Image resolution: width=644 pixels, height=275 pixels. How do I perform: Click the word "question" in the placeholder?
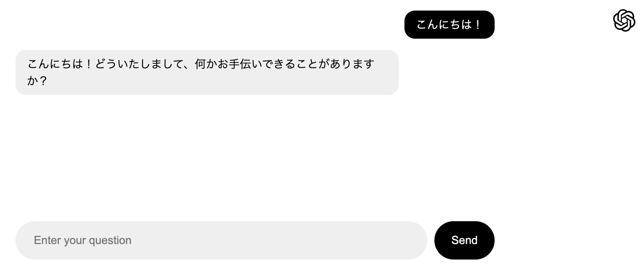(110, 240)
